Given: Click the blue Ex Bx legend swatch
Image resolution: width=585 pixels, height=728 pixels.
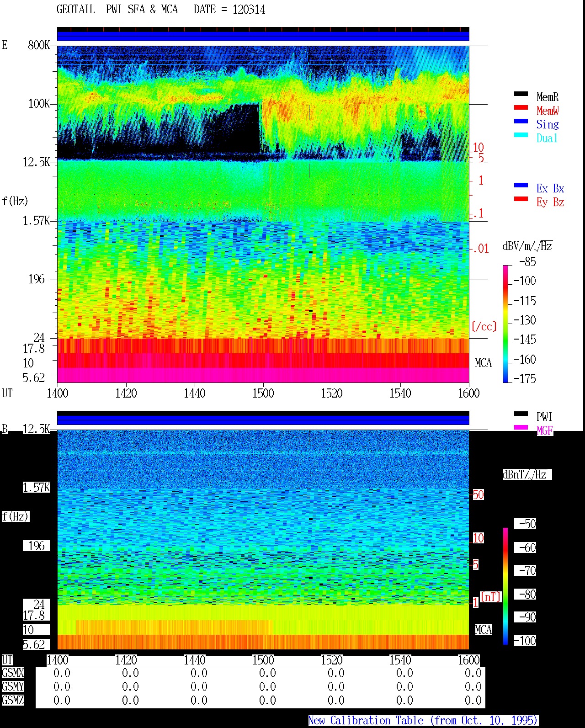Looking at the screenshot, I should coord(521,185).
